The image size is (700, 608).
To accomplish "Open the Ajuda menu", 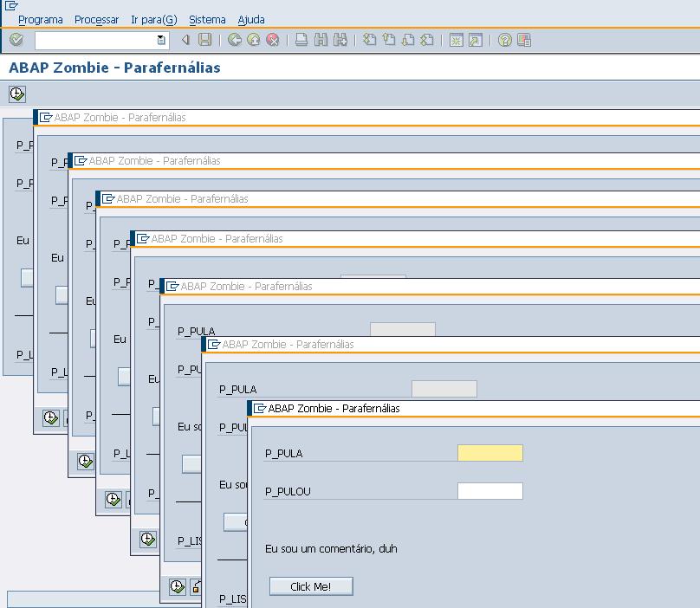I will click(x=251, y=19).
